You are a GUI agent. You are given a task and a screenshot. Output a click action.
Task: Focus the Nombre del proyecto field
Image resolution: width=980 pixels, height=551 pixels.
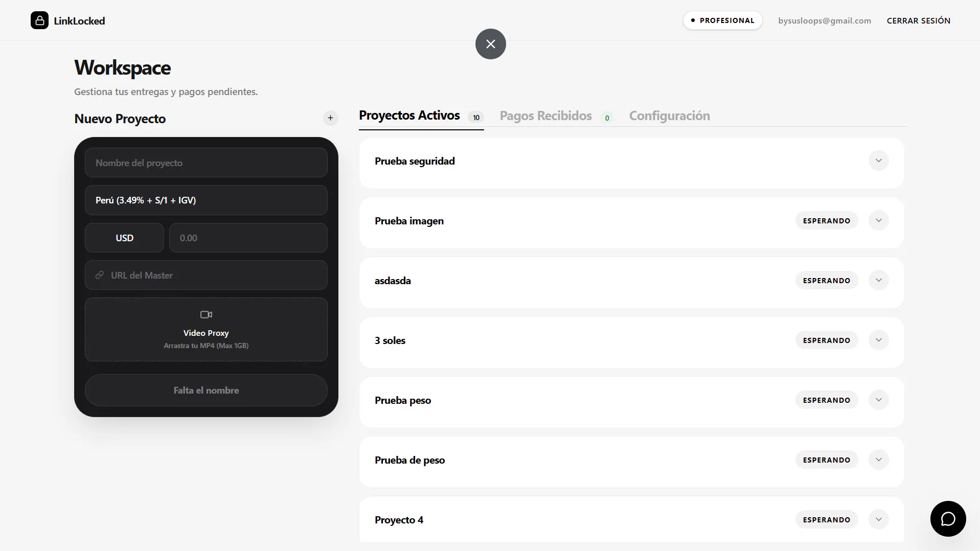[x=206, y=163]
